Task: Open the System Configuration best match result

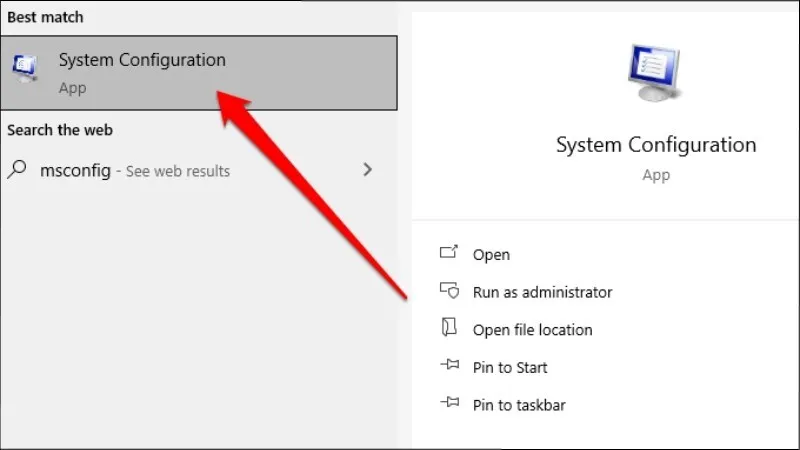Action: click(x=142, y=61)
